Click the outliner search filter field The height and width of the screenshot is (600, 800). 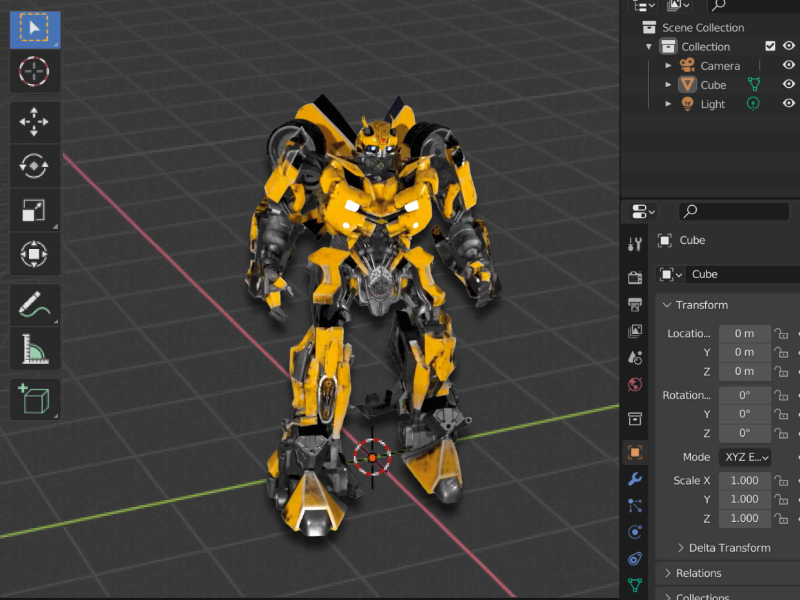point(754,6)
